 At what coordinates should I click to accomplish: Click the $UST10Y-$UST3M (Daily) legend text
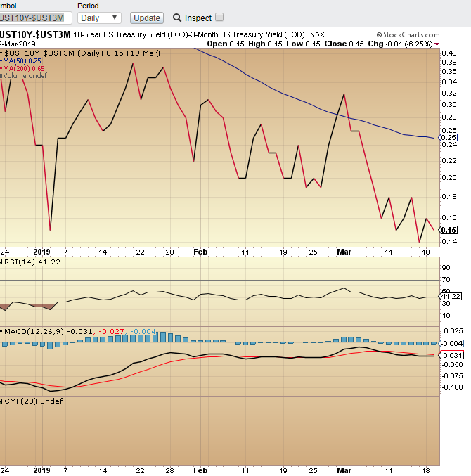coord(82,53)
